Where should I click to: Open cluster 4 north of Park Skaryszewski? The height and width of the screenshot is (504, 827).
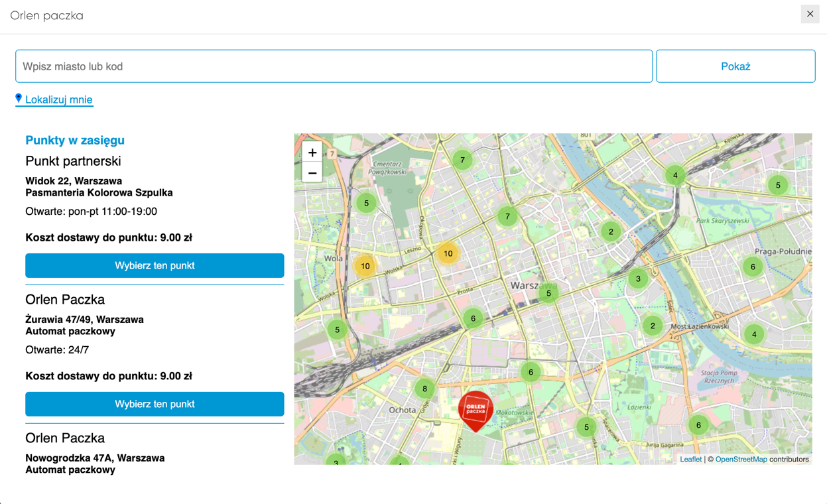point(675,175)
